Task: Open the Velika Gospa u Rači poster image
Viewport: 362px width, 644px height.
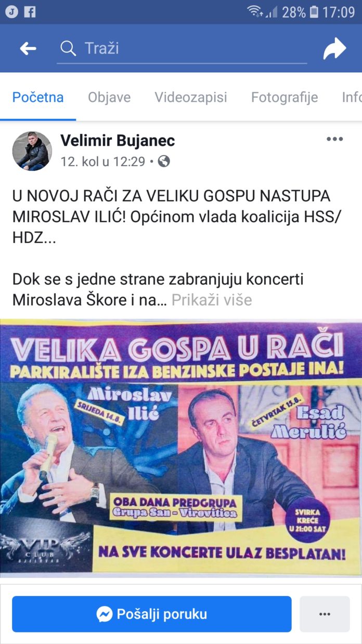Action: tap(181, 448)
